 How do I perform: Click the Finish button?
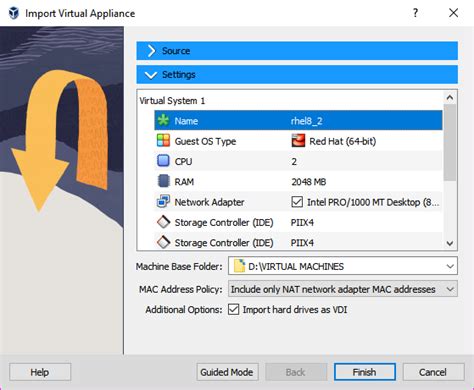365,372
